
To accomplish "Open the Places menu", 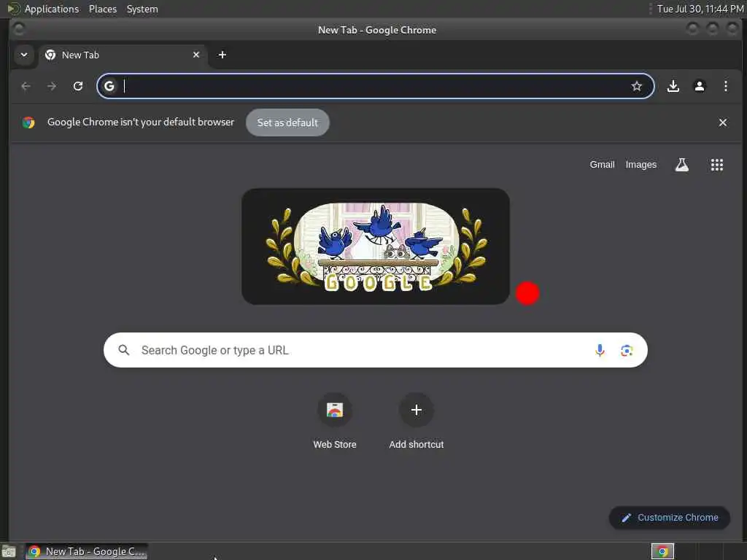I will click(x=103, y=9).
